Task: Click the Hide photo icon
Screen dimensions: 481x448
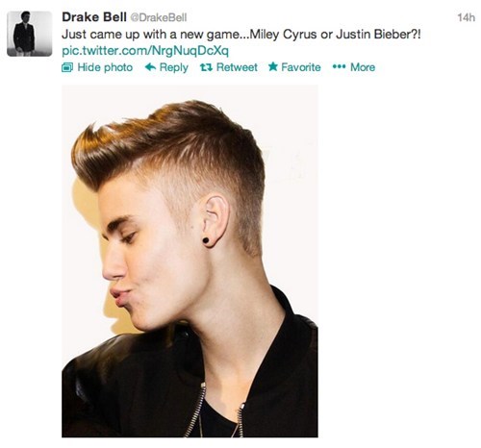Action: coord(67,67)
